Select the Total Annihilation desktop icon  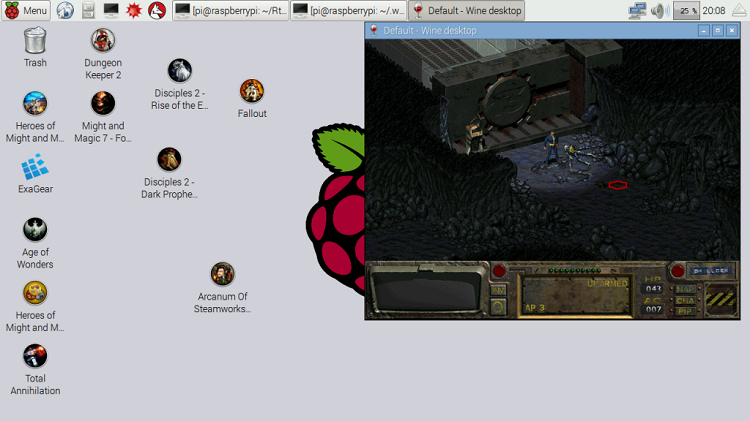[x=35, y=370]
